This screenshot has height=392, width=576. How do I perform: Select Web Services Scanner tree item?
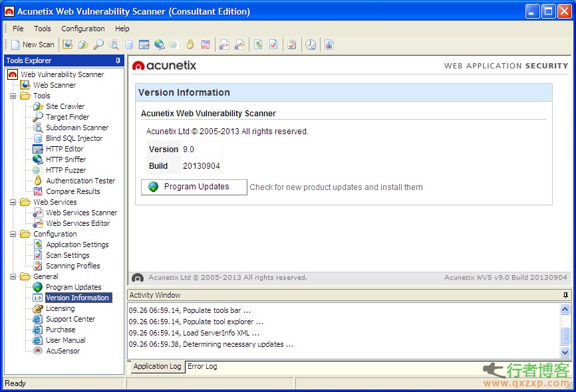82,213
